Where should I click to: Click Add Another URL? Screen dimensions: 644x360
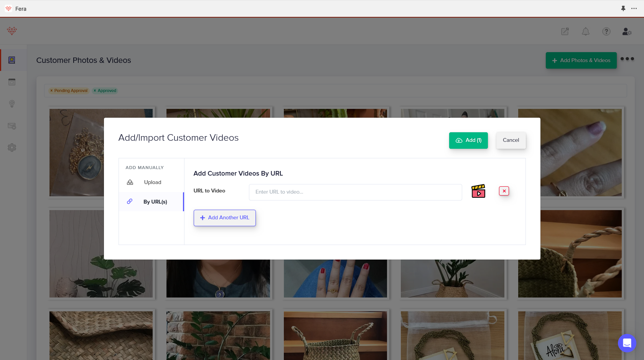[225, 218]
